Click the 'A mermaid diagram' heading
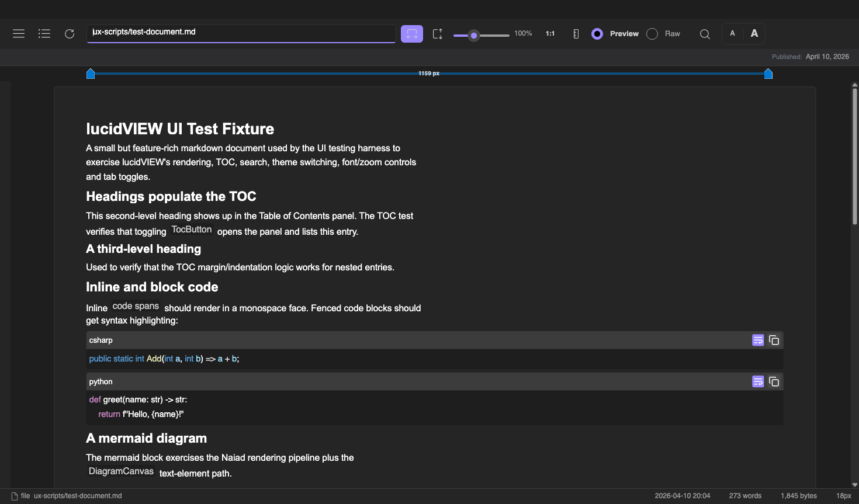 (x=147, y=438)
